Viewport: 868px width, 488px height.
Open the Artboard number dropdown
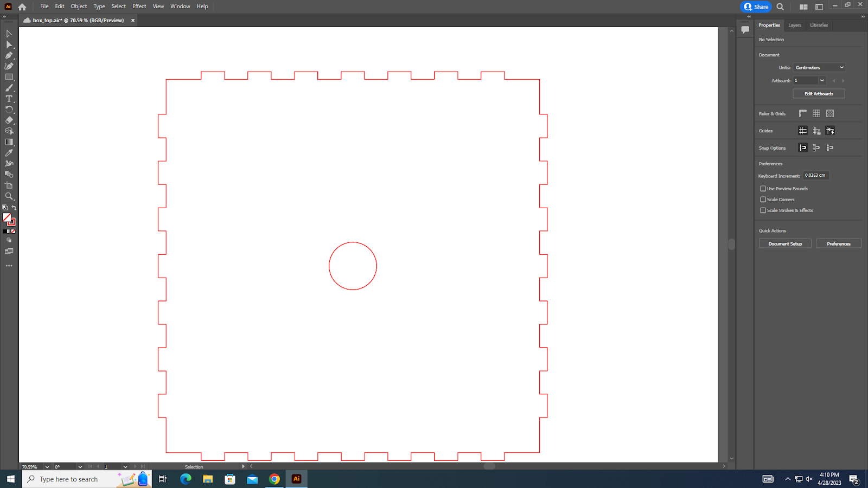click(x=822, y=81)
